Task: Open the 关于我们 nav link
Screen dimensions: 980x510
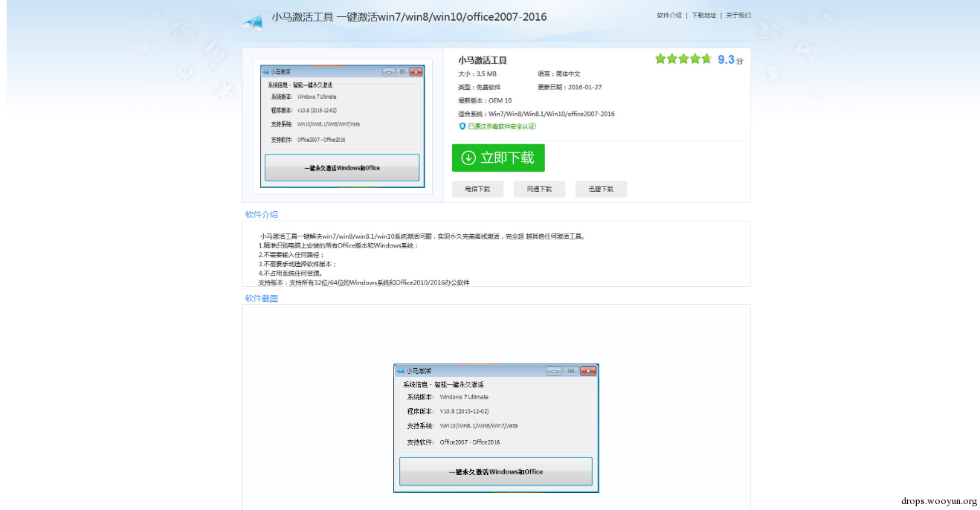Action: click(x=738, y=15)
